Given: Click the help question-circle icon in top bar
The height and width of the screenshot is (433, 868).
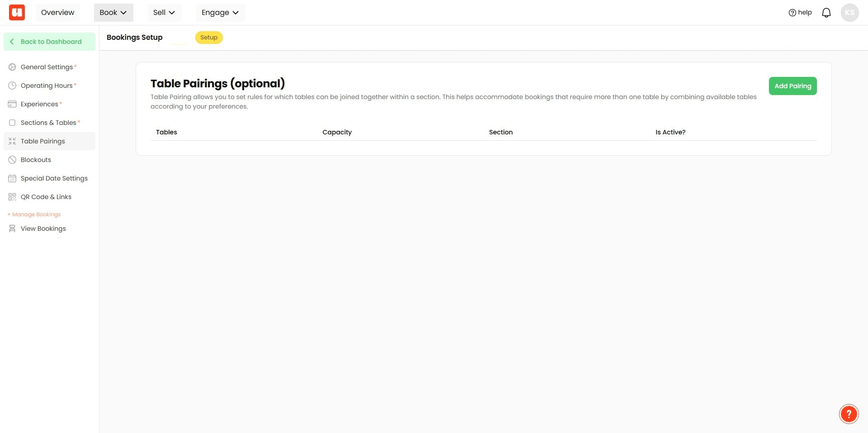Looking at the screenshot, I should click(792, 13).
